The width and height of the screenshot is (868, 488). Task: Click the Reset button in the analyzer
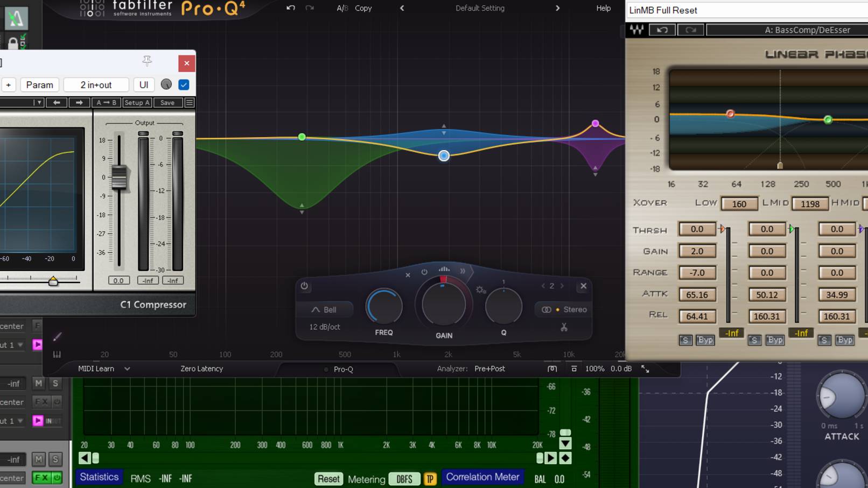(x=328, y=479)
